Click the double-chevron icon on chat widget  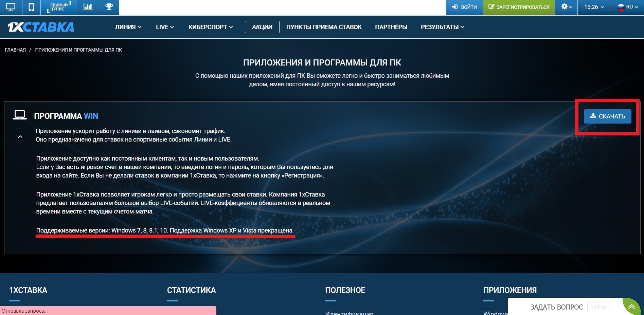coord(631,307)
